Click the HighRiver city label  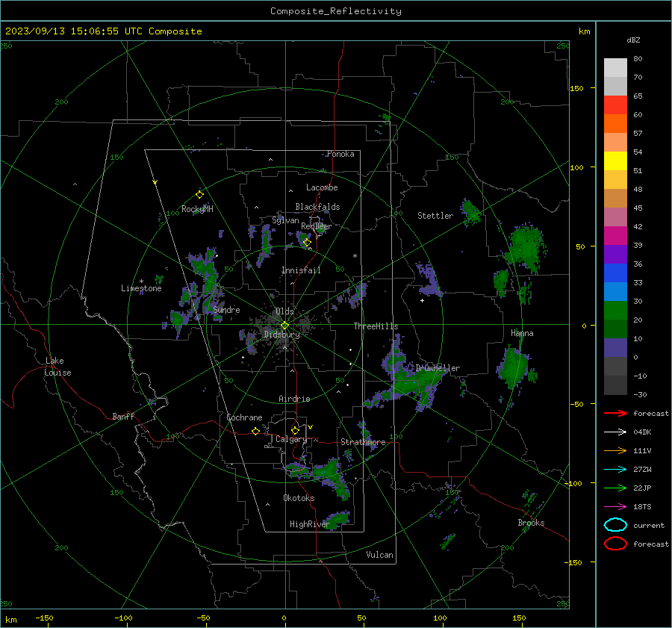tap(309, 524)
